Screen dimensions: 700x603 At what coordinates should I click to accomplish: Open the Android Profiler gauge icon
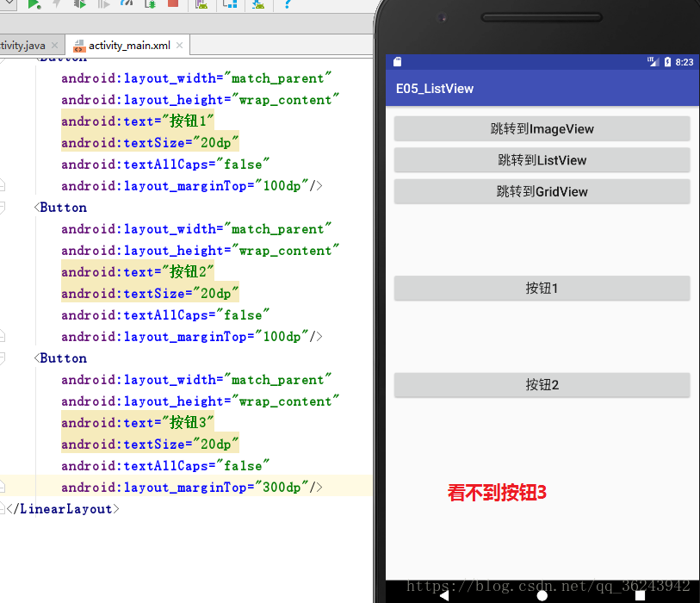point(127,3)
